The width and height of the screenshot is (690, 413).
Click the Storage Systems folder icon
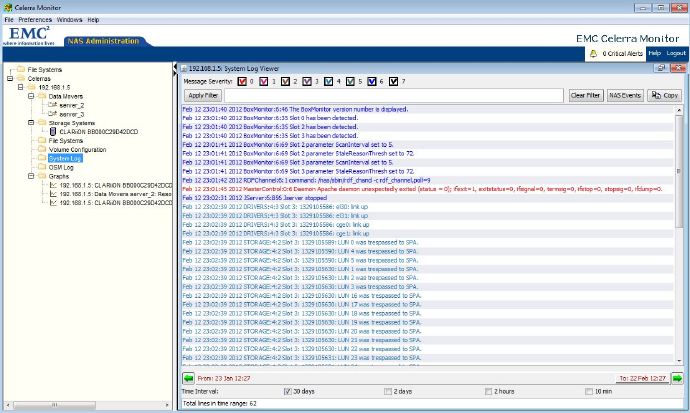(42, 123)
